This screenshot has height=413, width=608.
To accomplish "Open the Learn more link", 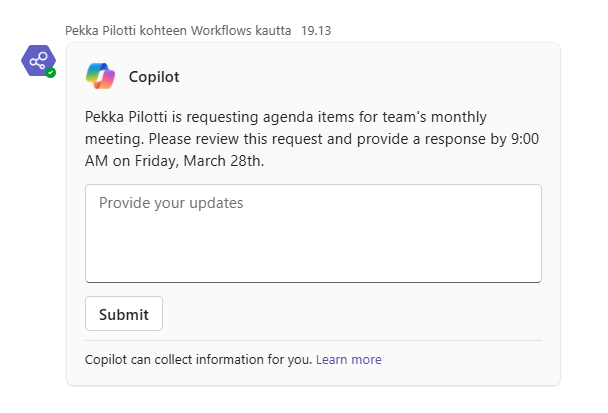I will point(348,360).
